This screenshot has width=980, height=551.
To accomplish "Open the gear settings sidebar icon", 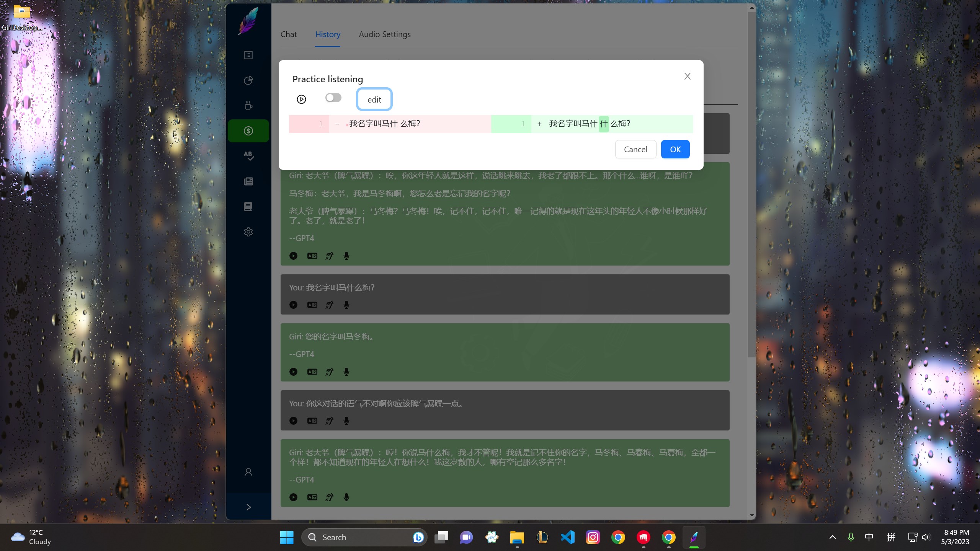I will [248, 232].
